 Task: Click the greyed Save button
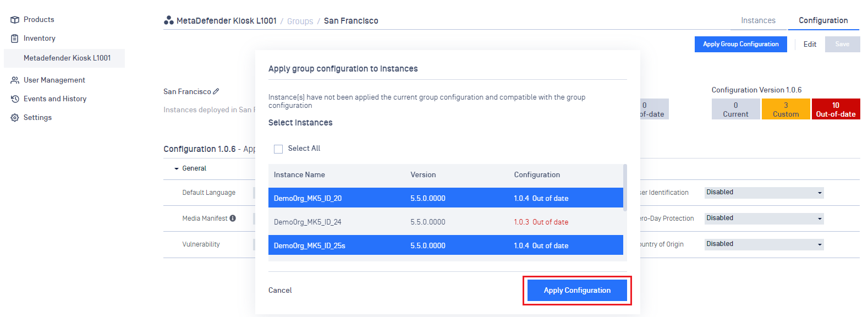point(842,45)
